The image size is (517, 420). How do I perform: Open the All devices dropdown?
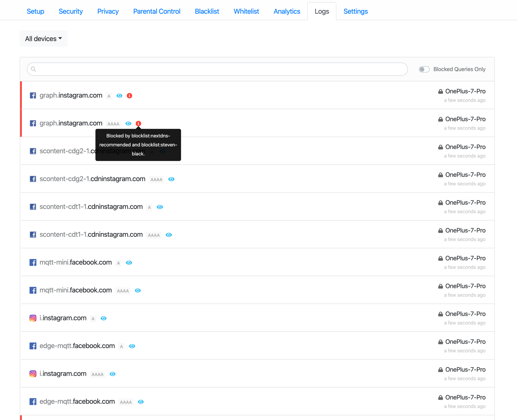[43, 39]
